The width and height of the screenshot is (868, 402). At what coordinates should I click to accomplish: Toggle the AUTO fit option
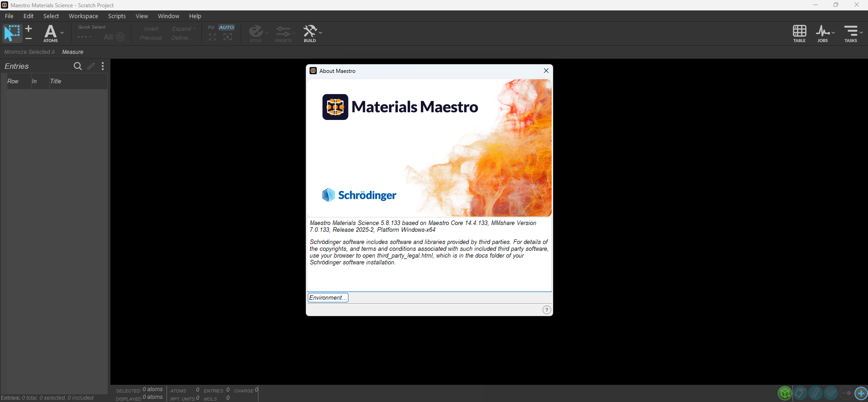[x=226, y=27]
